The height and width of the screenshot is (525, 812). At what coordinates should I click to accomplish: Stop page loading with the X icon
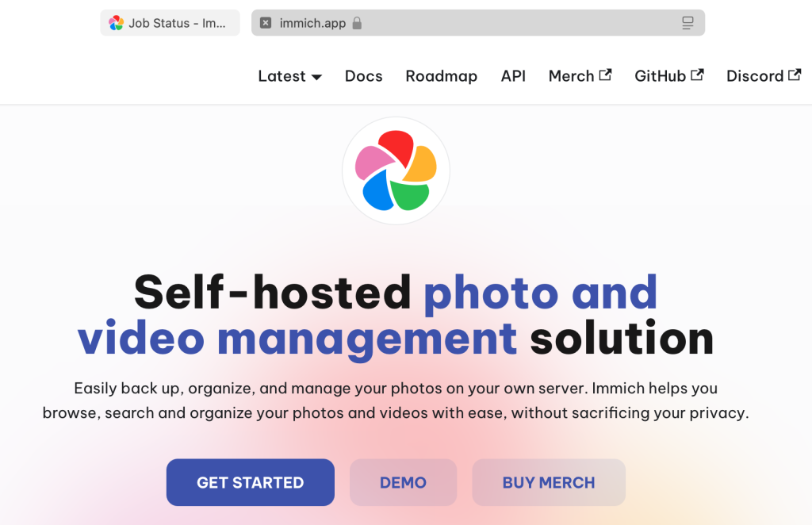(x=266, y=23)
